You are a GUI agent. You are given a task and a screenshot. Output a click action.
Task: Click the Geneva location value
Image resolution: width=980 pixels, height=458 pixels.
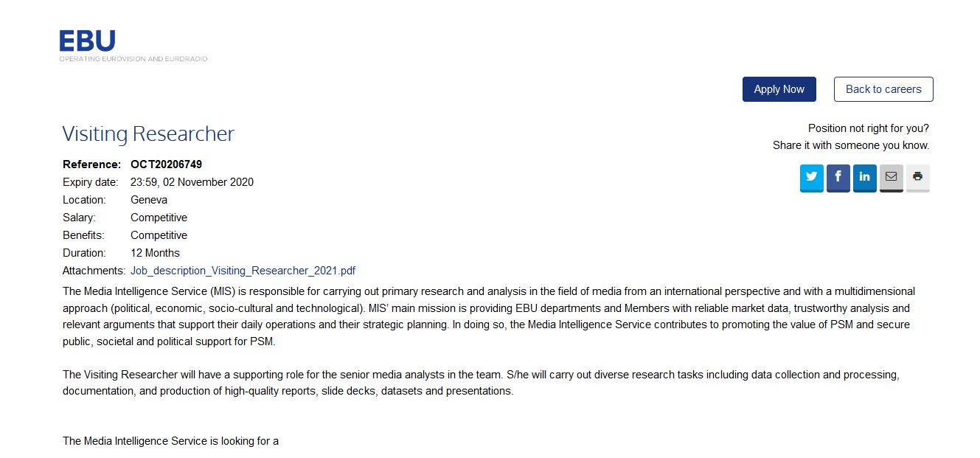149,200
